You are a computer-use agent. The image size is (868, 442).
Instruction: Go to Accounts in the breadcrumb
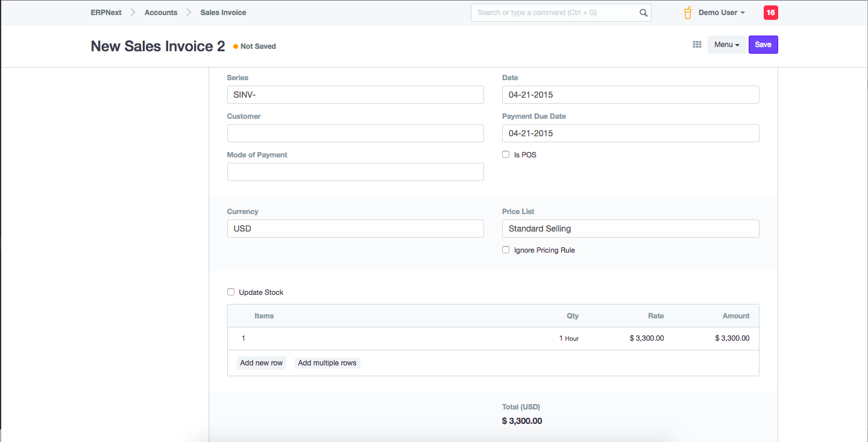[161, 13]
